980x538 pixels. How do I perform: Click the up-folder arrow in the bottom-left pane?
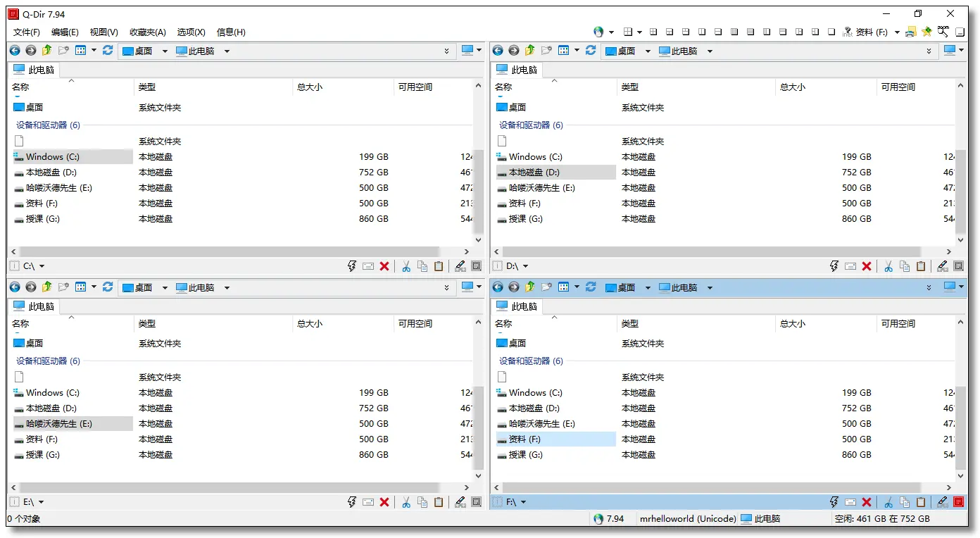[46, 287]
